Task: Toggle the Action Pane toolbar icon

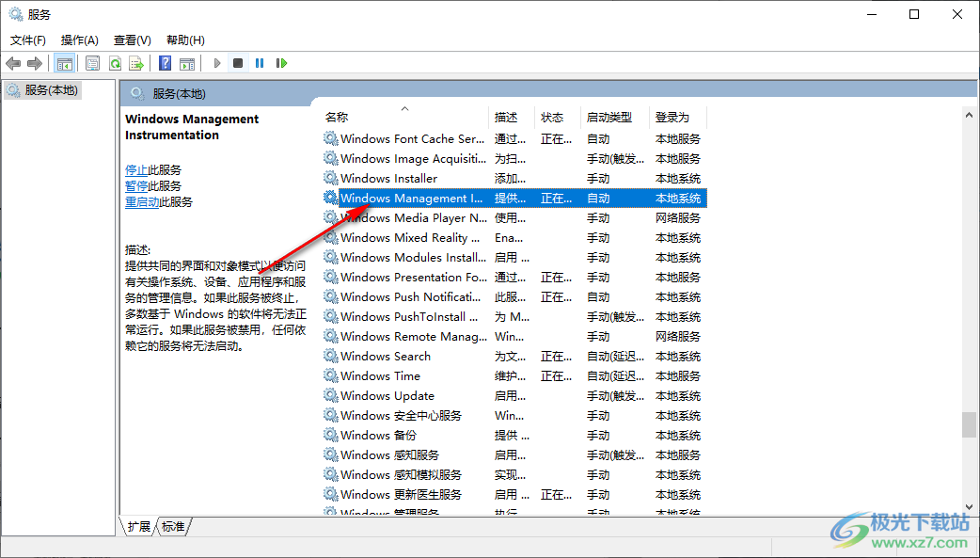Action: pos(187,63)
